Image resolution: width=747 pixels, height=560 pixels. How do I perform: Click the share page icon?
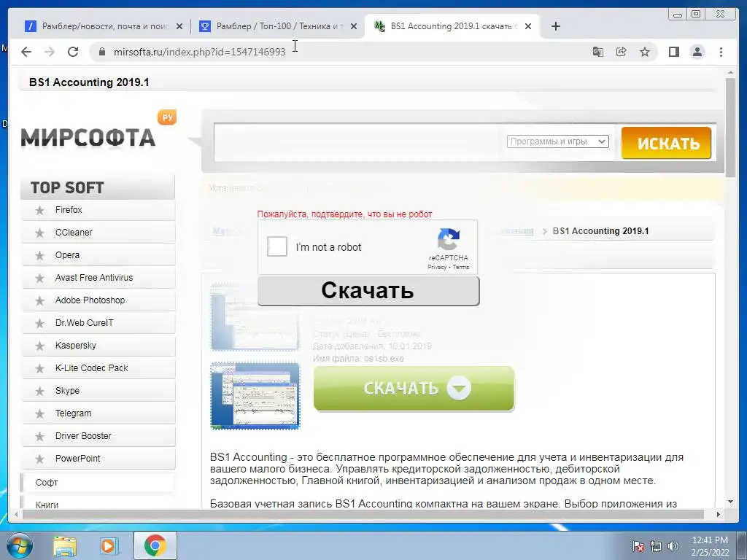pyautogui.click(x=622, y=52)
